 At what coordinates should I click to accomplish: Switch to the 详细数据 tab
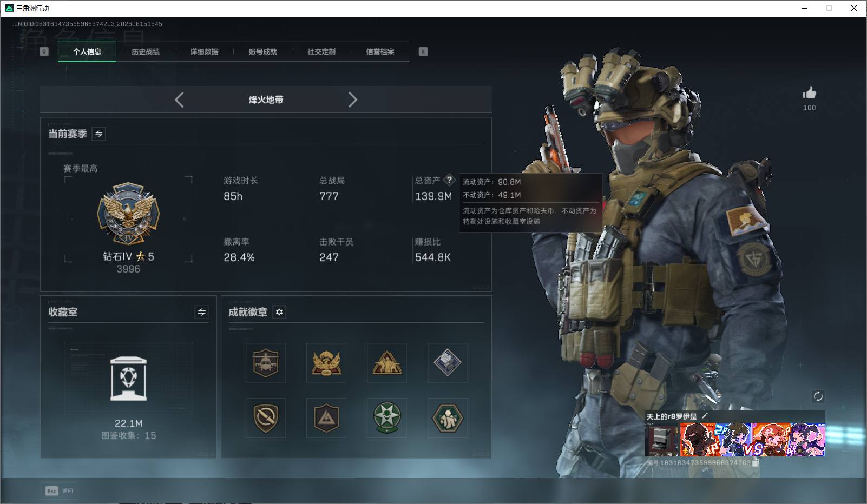pos(204,51)
